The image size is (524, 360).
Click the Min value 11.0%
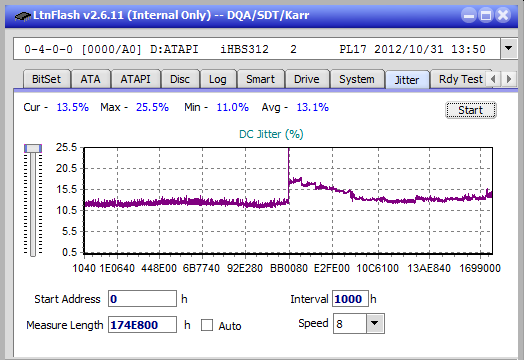tap(233, 107)
